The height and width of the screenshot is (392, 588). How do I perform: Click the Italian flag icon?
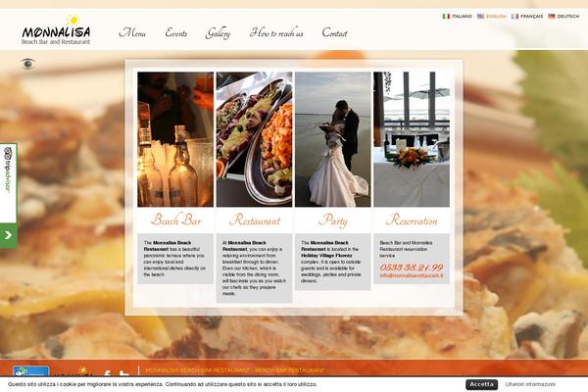click(x=446, y=17)
